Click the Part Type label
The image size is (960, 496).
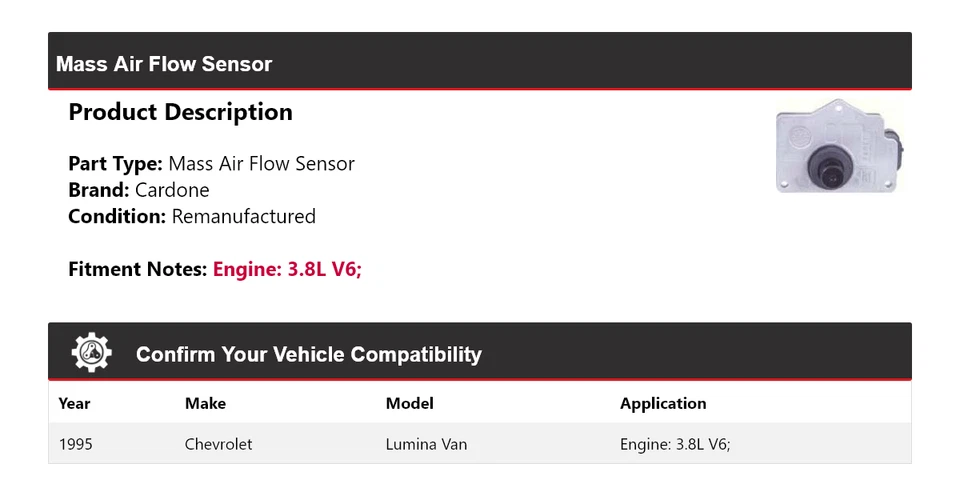point(115,164)
